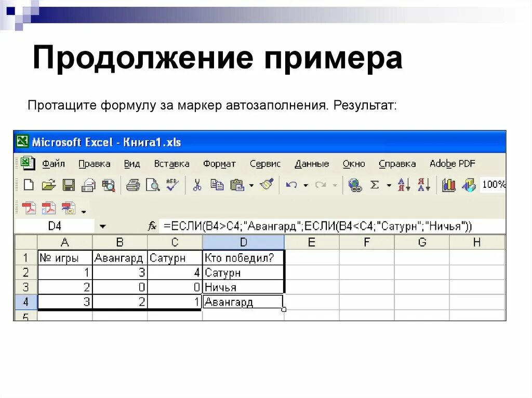Open the Chart Wizard icon
Screen dimensions: 532x398
[448, 185]
